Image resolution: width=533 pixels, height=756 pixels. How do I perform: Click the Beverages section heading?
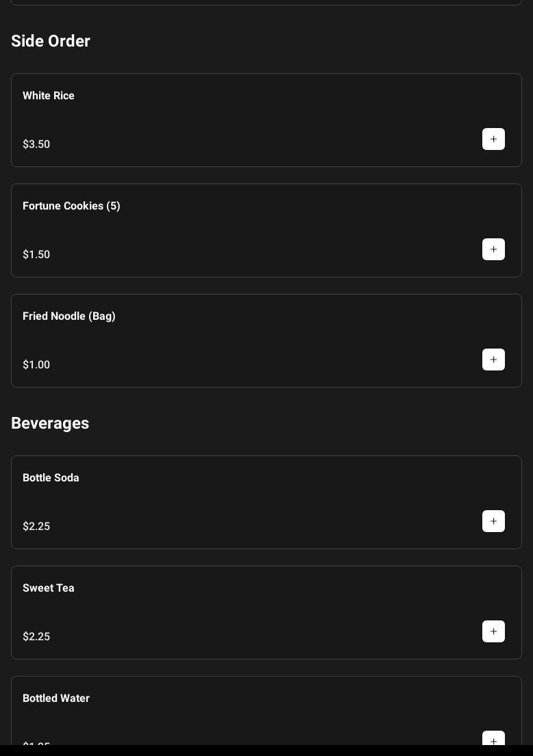tap(50, 423)
